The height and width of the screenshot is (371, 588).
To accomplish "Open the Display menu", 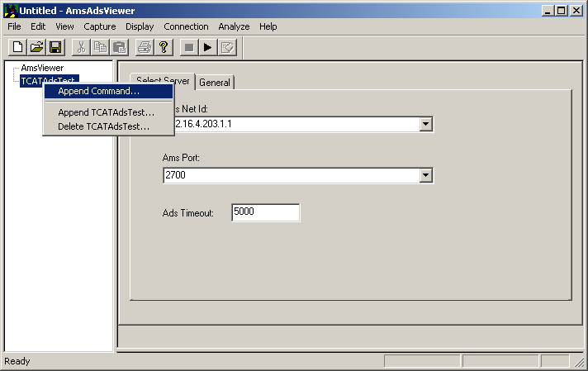I will click(140, 26).
